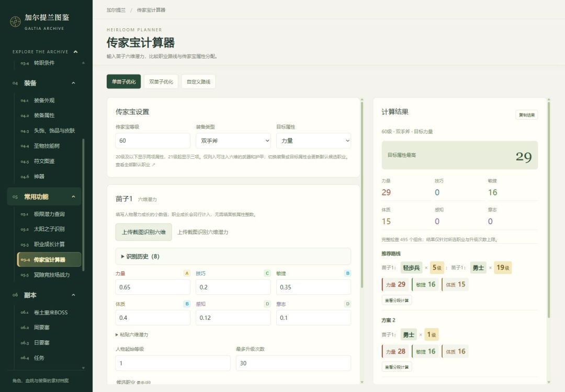The height and width of the screenshot is (392, 565).
Task: Collapse the Explore the Archive section
Action: (x=76, y=52)
